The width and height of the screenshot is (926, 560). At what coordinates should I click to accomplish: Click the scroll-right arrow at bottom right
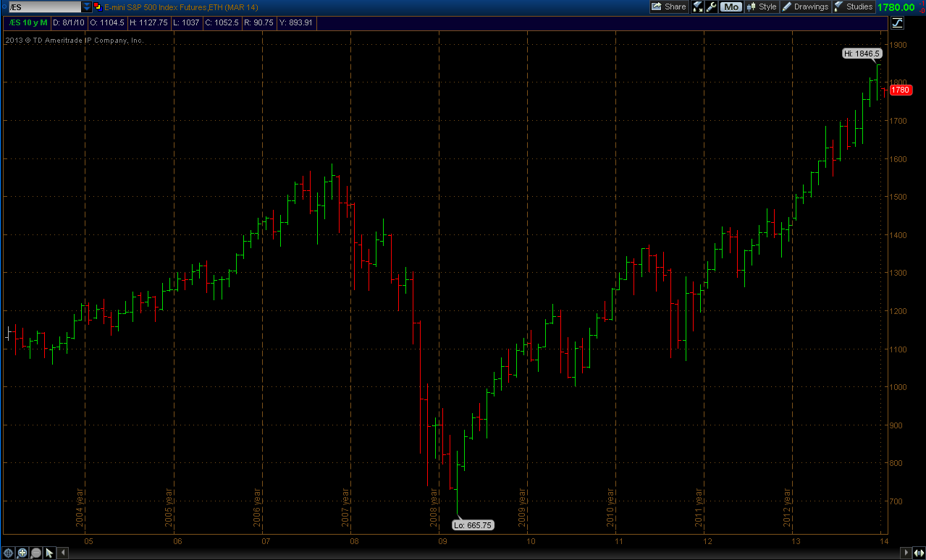906,553
